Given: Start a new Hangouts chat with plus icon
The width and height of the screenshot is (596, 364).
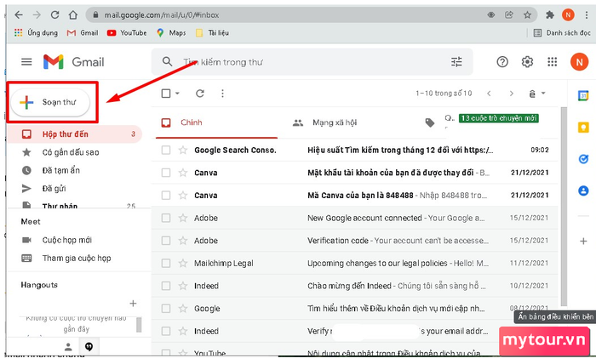Looking at the screenshot, I should [133, 304].
